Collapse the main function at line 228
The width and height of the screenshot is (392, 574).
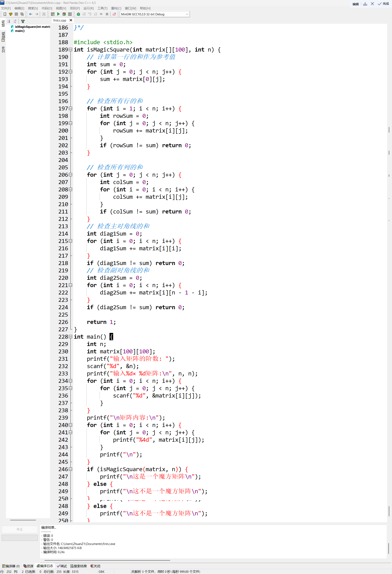pyautogui.click(x=70, y=337)
